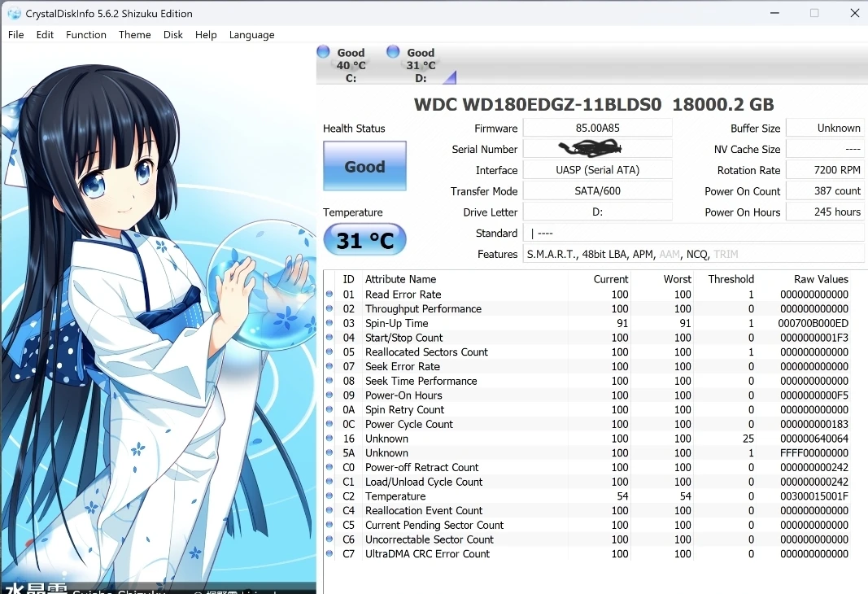
Task: Click the Attribute Name column header
Action: tap(400, 279)
